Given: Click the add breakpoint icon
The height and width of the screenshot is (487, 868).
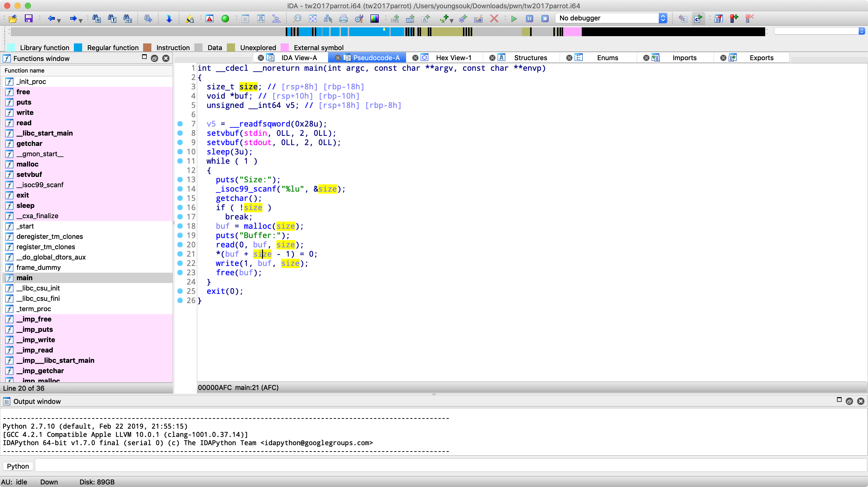Looking at the screenshot, I should click(x=734, y=19).
